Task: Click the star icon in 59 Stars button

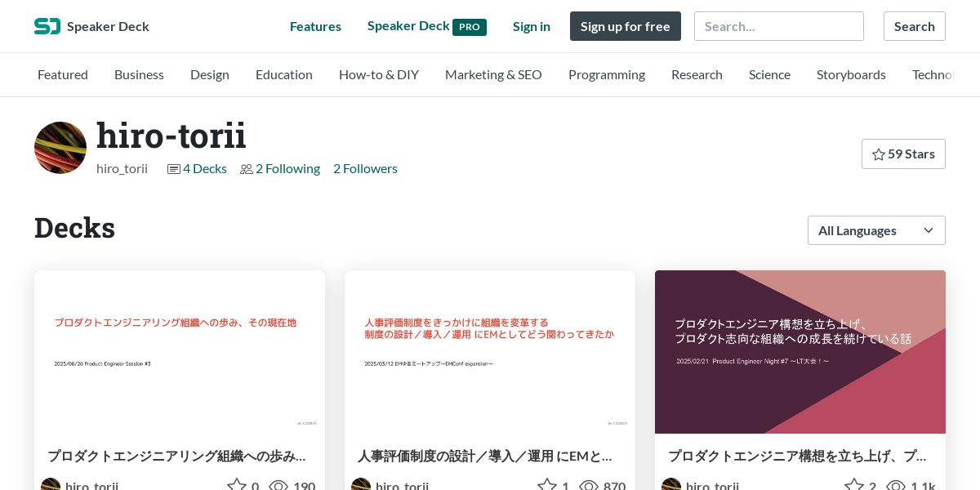Action: [x=879, y=154]
